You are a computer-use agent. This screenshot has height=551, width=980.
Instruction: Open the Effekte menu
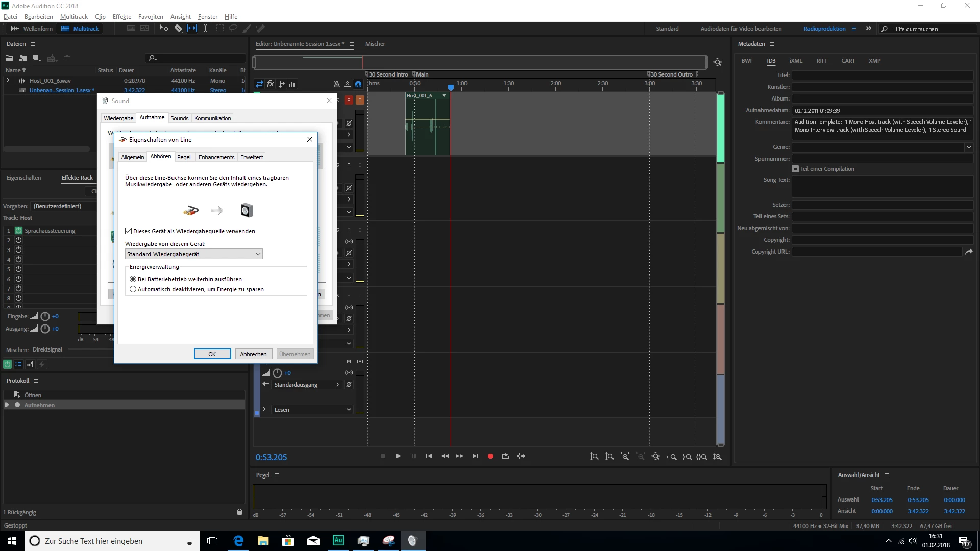(x=121, y=17)
